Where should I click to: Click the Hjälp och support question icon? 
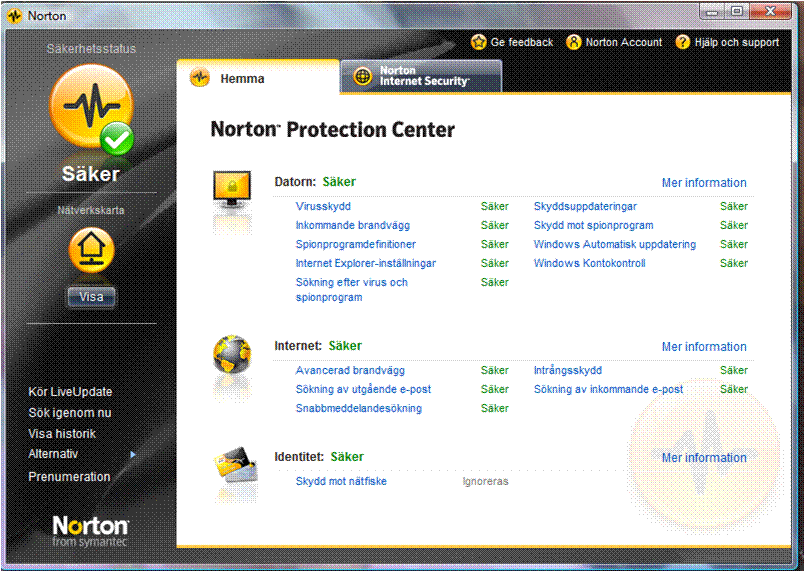click(x=683, y=42)
